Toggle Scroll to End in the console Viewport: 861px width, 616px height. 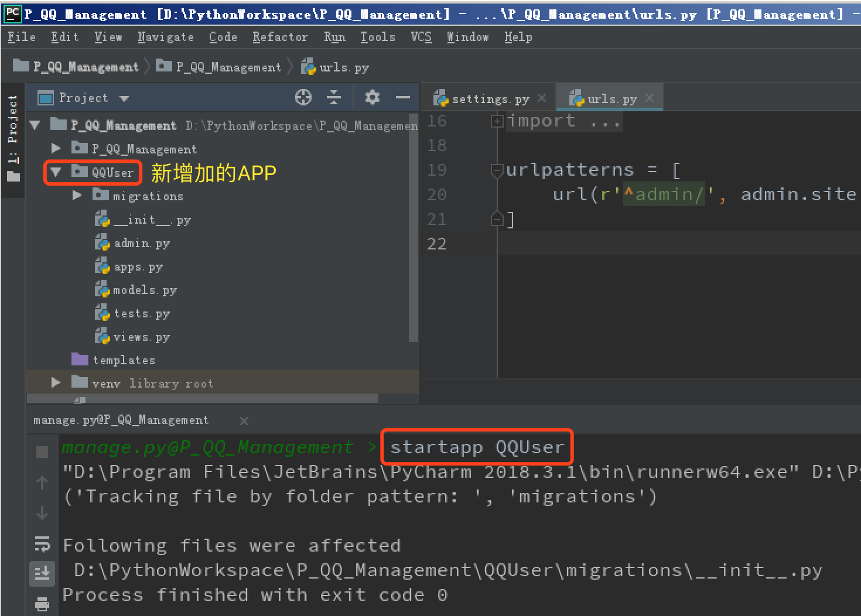pyautogui.click(x=42, y=573)
